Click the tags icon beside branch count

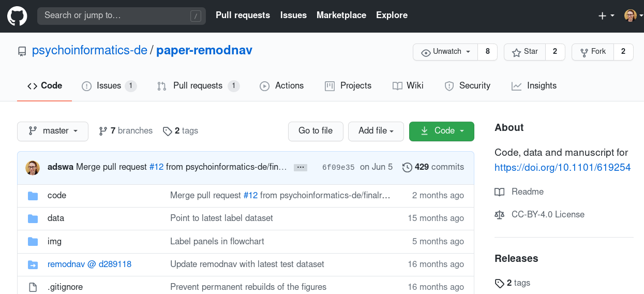point(167,131)
